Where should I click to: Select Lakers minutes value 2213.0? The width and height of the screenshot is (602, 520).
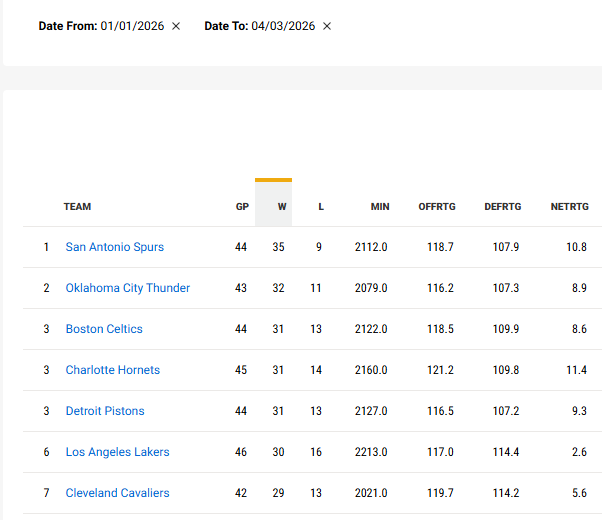tap(371, 452)
